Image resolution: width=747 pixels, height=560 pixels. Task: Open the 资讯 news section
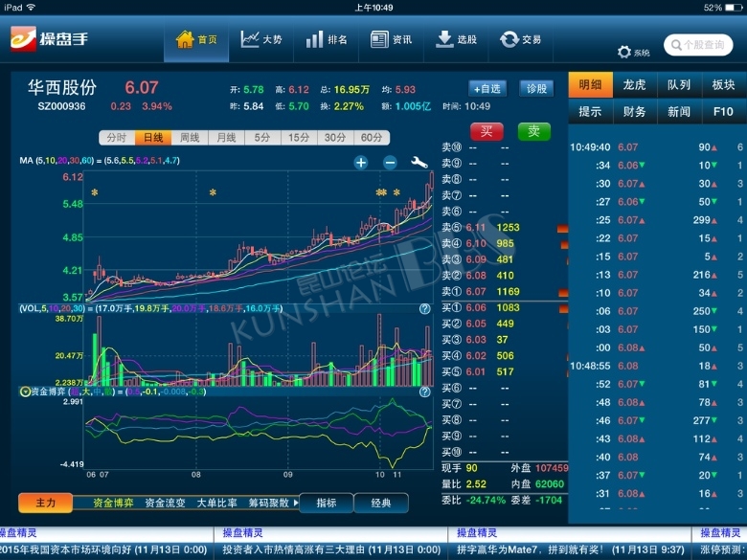[x=391, y=39]
